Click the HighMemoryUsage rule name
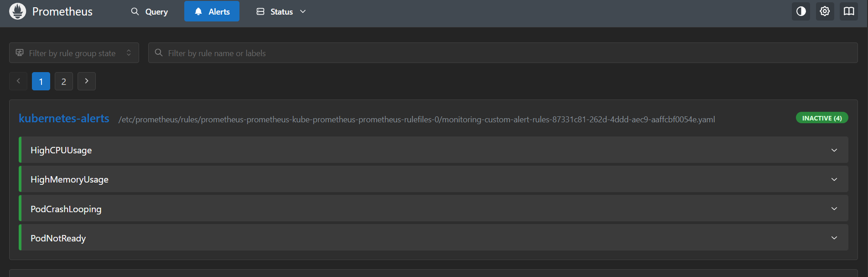The width and height of the screenshot is (868, 277). (69, 179)
